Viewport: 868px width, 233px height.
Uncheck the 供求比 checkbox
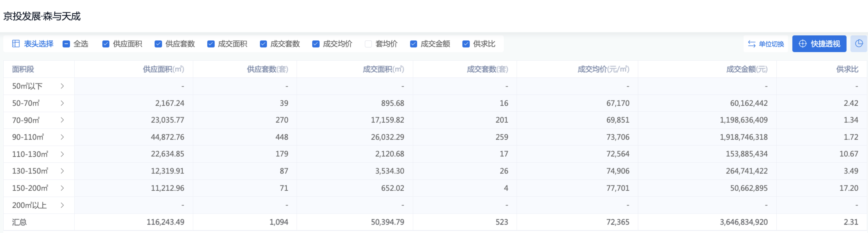click(466, 44)
